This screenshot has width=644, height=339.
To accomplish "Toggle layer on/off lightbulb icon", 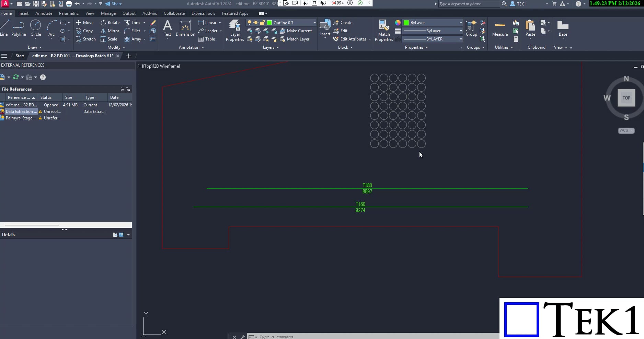I will [250, 23].
